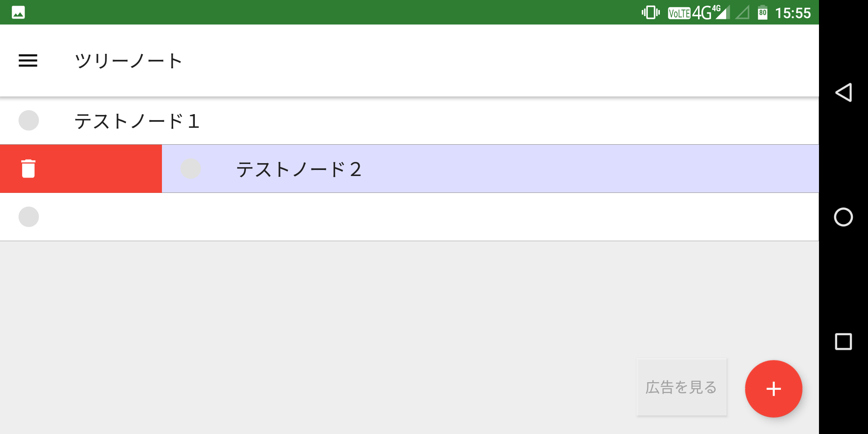Open the hamburger navigation menu
Screen dimensions: 868x434
pyautogui.click(x=28, y=61)
